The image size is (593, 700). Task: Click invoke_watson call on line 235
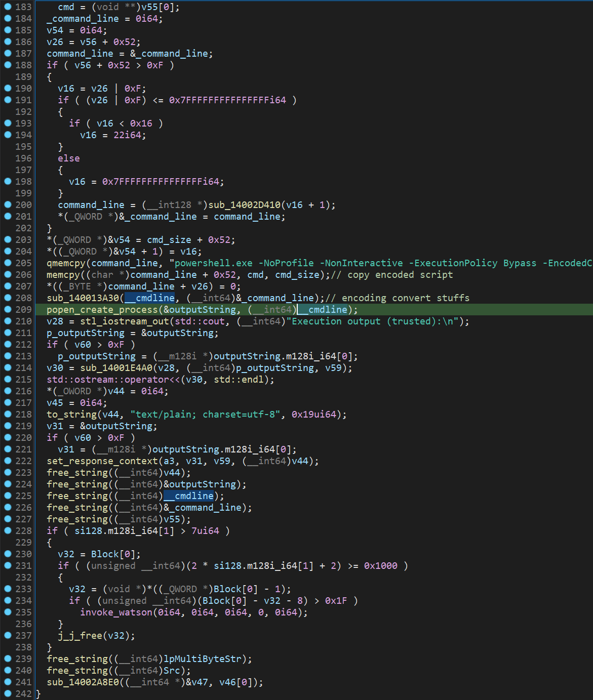(116, 612)
